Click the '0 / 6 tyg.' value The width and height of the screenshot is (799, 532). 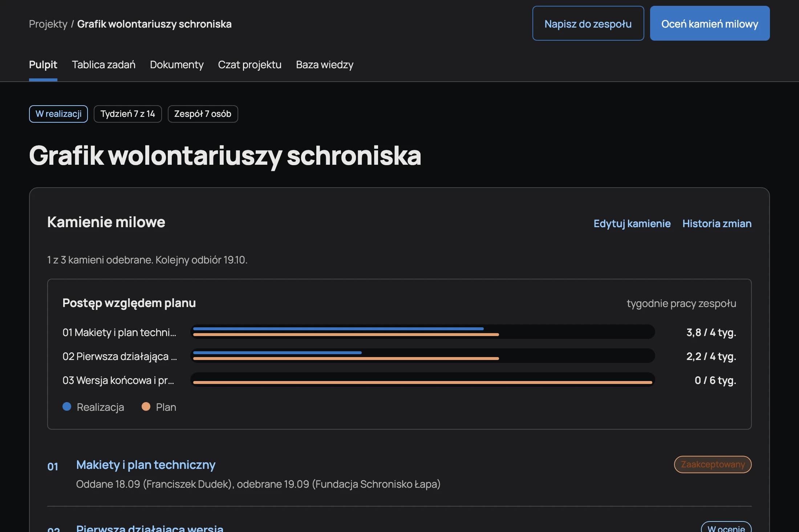click(715, 380)
